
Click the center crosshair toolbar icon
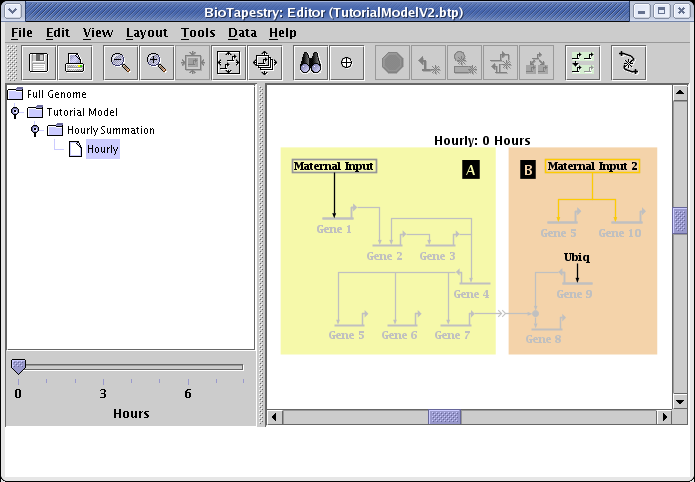(346, 62)
